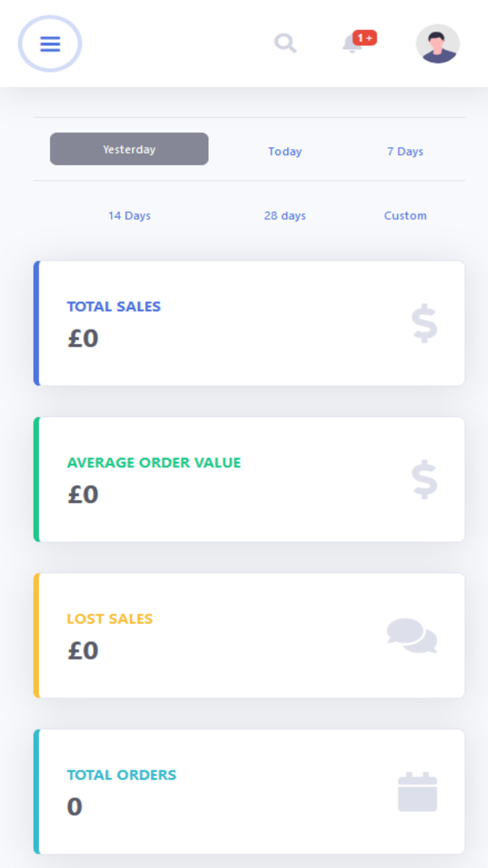Select the 14 Days range
Image resolution: width=488 pixels, height=868 pixels.
coord(129,216)
